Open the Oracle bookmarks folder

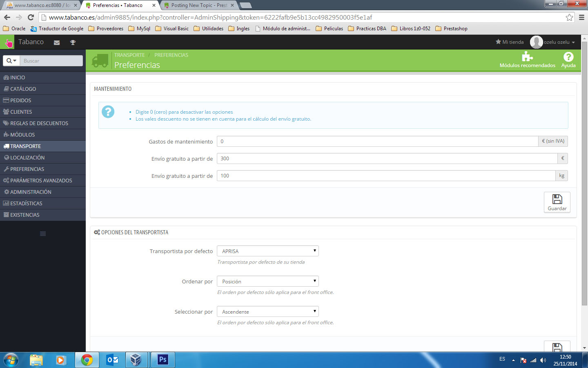point(14,29)
